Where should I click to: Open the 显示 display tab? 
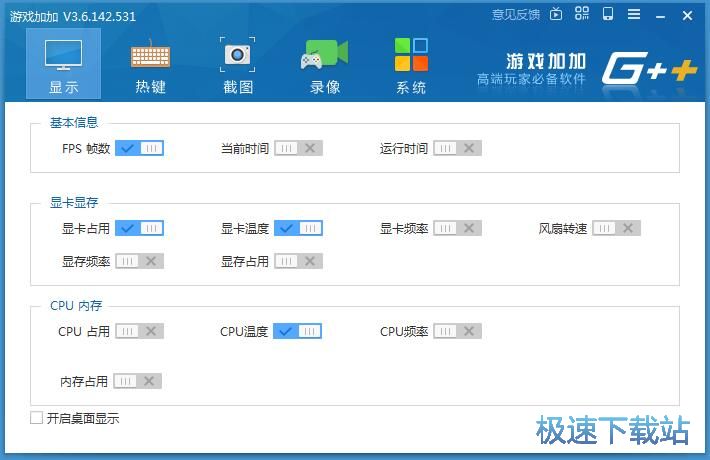click(63, 63)
